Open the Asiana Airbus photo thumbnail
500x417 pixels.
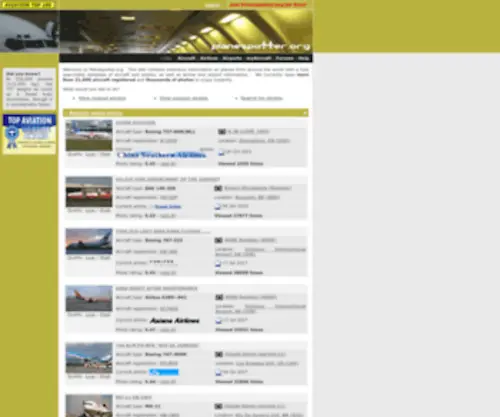pyautogui.click(x=89, y=298)
